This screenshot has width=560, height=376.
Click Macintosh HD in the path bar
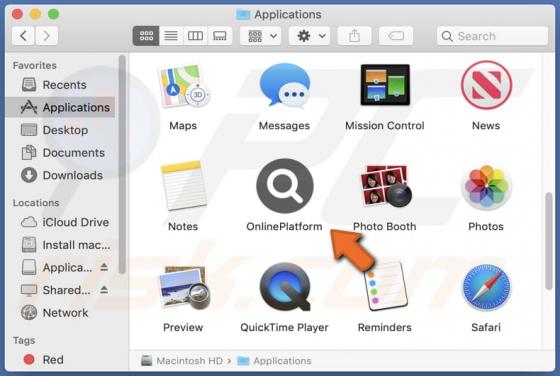coord(181,361)
